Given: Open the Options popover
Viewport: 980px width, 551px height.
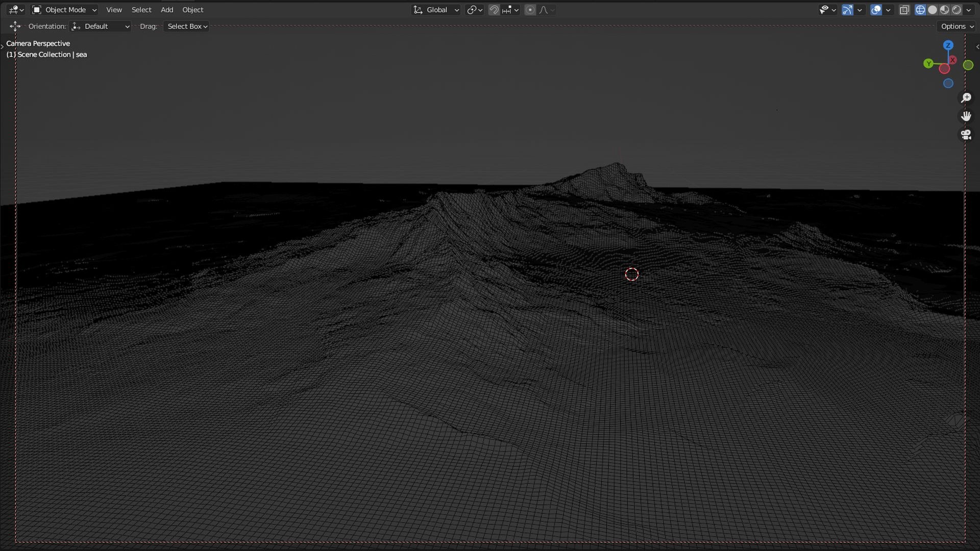Looking at the screenshot, I should 957,26.
